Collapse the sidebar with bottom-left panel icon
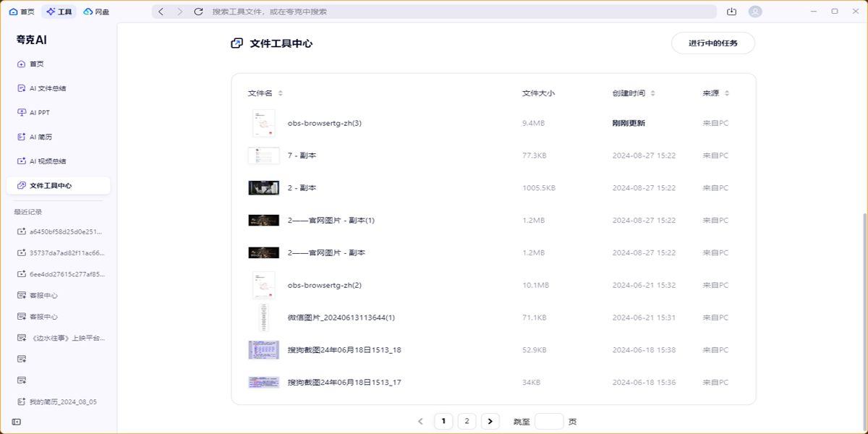The image size is (868, 434). pyautogui.click(x=16, y=422)
